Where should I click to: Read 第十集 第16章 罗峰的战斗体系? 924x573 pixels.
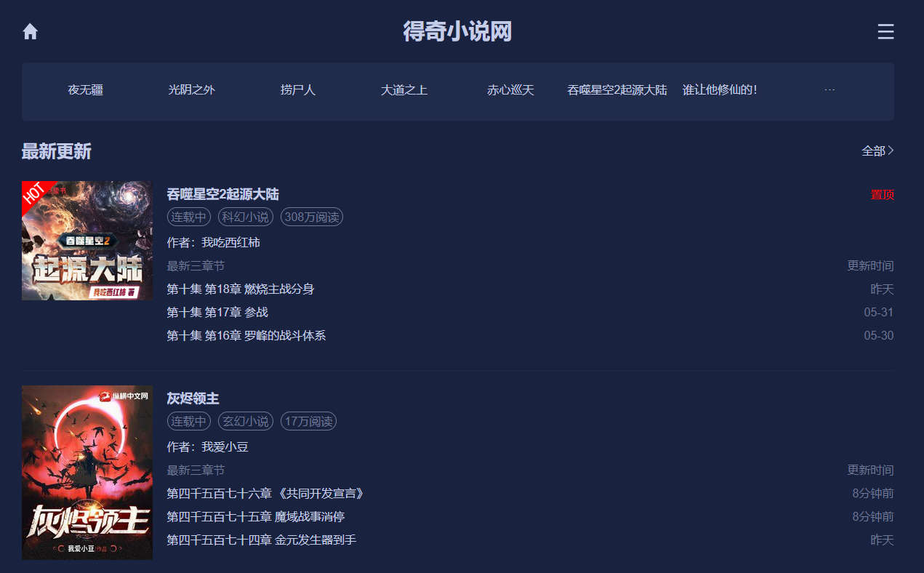pyautogui.click(x=246, y=335)
